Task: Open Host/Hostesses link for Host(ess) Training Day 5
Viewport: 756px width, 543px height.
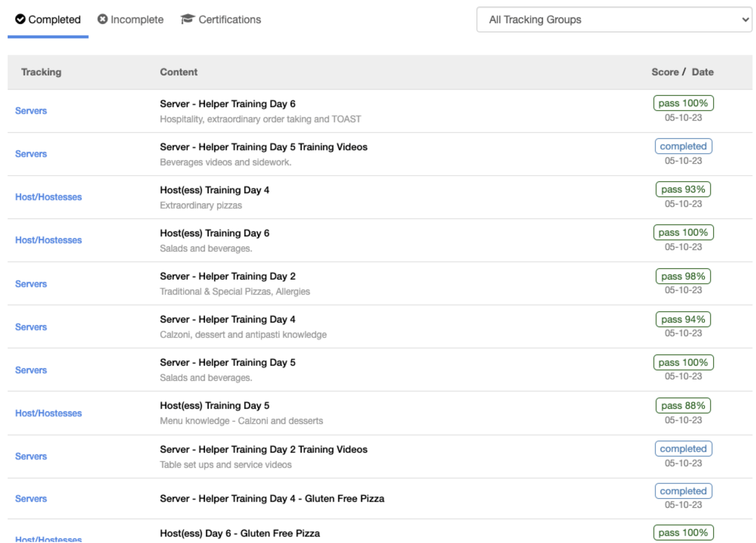Action: tap(48, 413)
